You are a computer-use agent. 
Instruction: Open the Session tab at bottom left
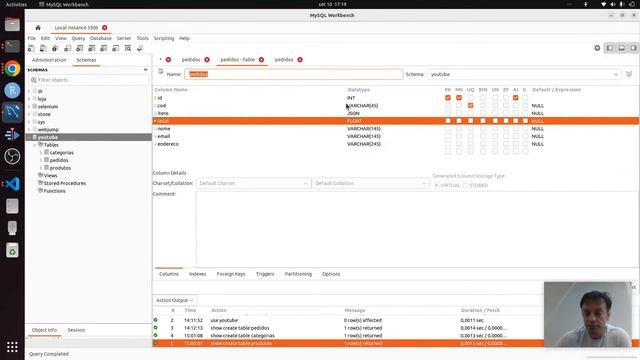point(76,330)
